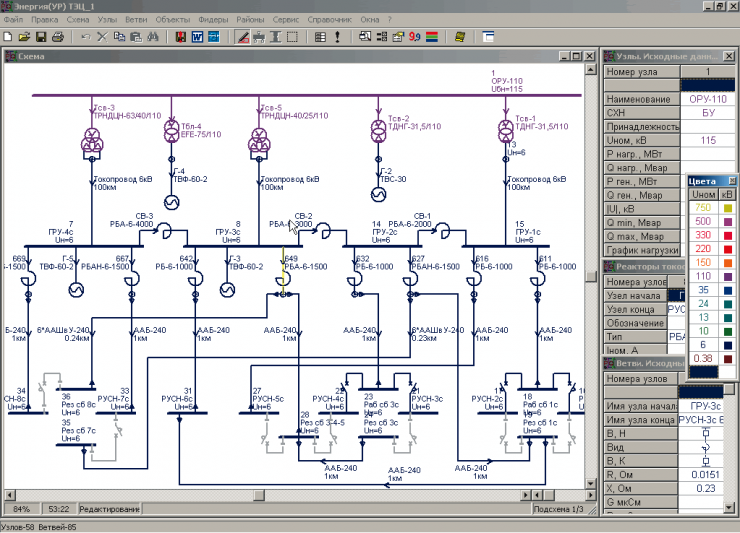
Task: Click the R, Ом value 0.0151
Action: point(700,475)
